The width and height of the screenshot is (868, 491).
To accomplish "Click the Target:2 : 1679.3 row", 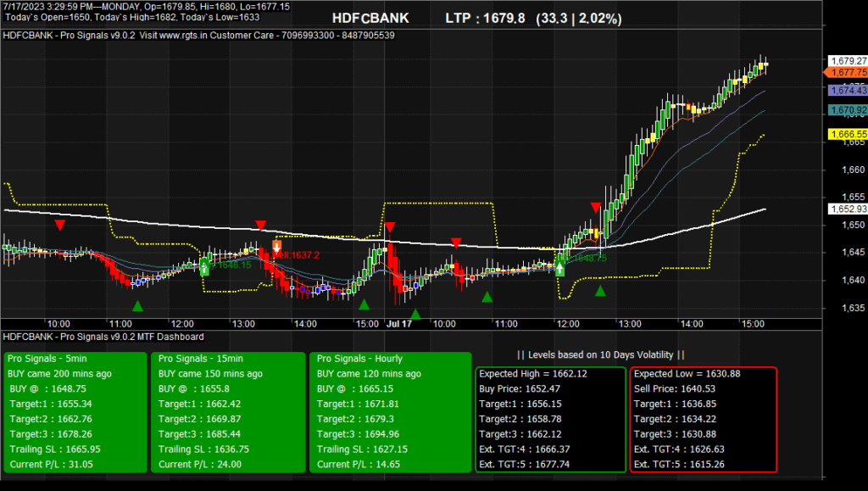I will pyautogui.click(x=357, y=419).
